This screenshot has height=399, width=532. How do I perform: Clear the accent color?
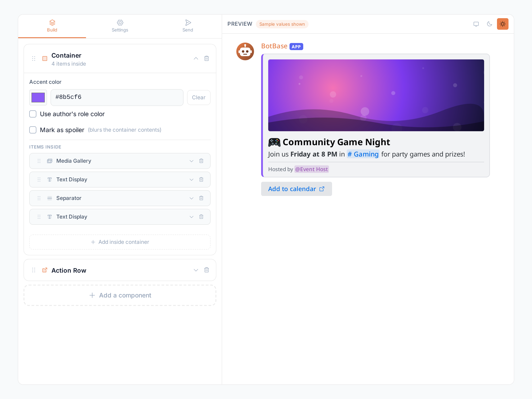tap(199, 97)
